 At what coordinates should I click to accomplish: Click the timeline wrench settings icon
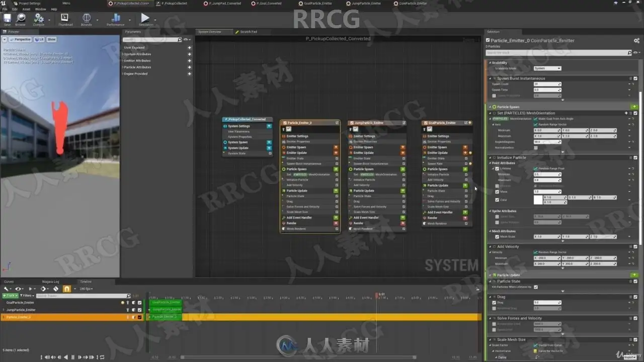click(6, 289)
